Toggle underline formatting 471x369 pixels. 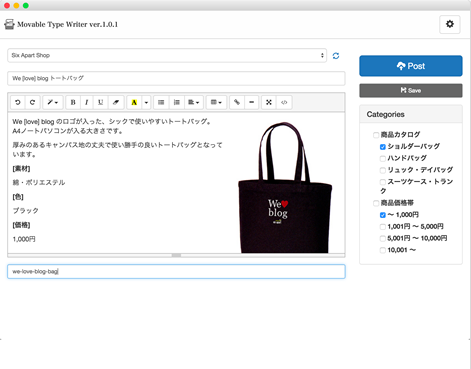100,102
